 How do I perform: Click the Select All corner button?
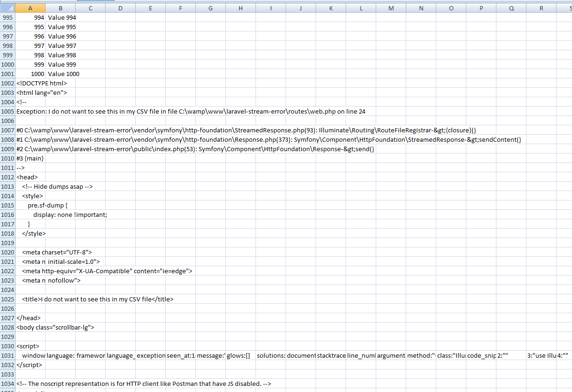click(8, 8)
